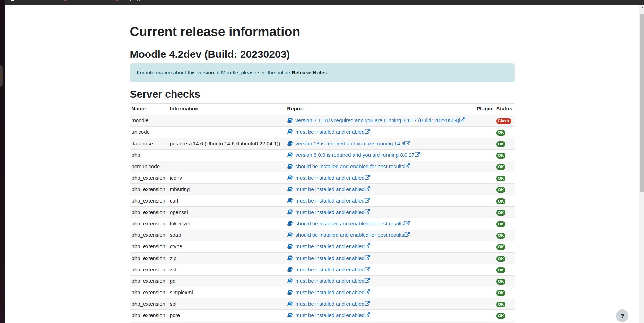The height and width of the screenshot is (323, 644).
Task: Click external-link icon after database version report
Action: coord(407,143)
